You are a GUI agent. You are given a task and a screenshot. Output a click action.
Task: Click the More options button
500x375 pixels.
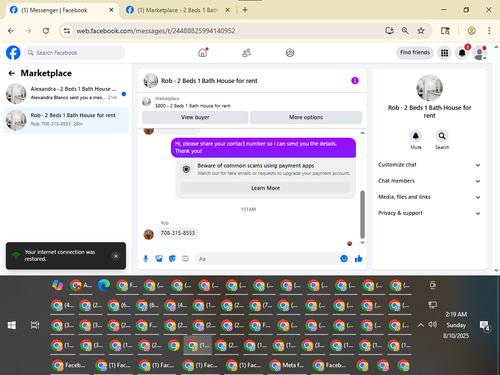point(306,117)
